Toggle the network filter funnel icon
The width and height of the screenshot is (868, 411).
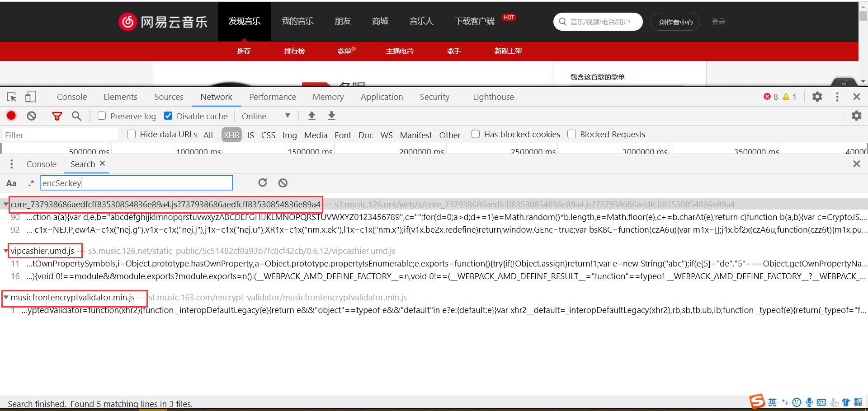pos(57,116)
